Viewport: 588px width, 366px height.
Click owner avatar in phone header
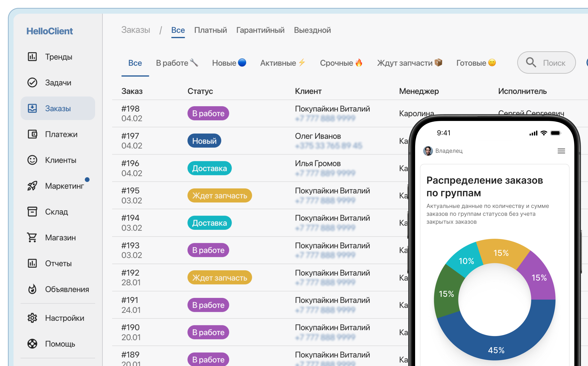[x=428, y=151]
